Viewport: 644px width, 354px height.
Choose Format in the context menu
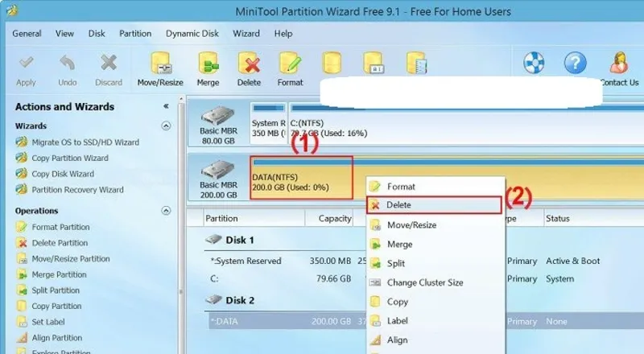point(436,187)
